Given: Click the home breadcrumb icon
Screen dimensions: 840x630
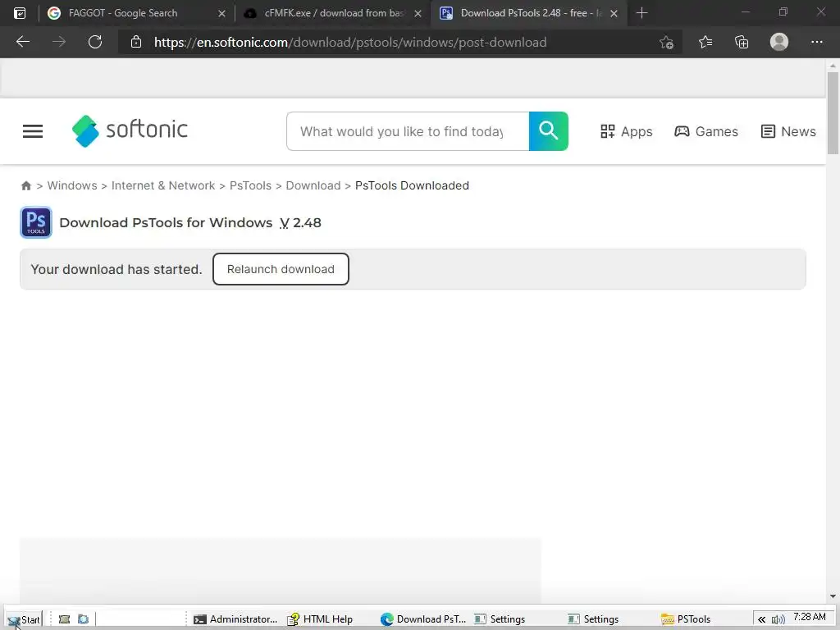Looking at the screenshot, I should pyautogui.click(x=25, y=186).
